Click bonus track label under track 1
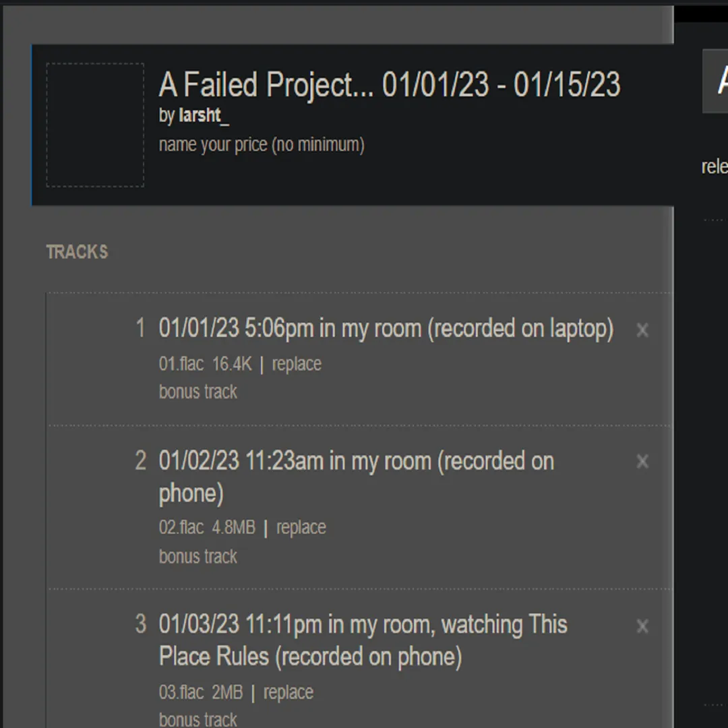Screen dimensions: 728x728 tap(198, 392)
